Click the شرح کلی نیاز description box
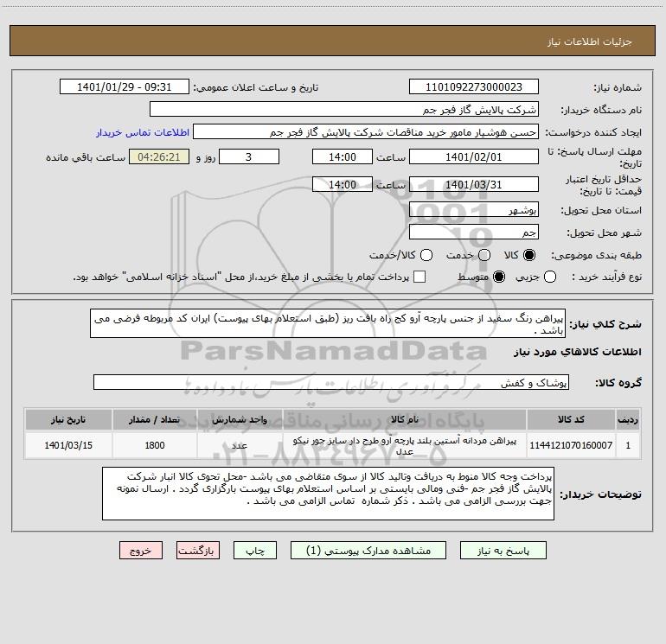Image resolution: width=666 pixels, height=644 pixels. [x=328, y=323]
